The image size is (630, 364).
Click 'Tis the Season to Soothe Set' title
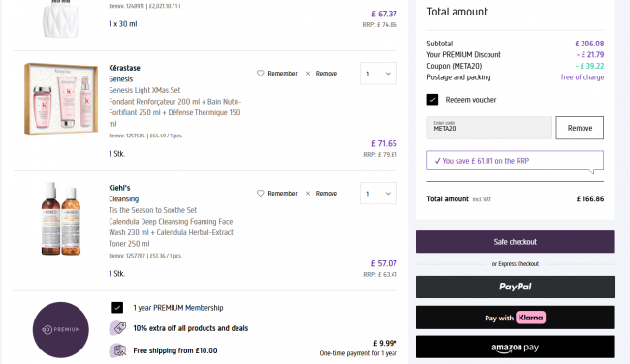153,210
